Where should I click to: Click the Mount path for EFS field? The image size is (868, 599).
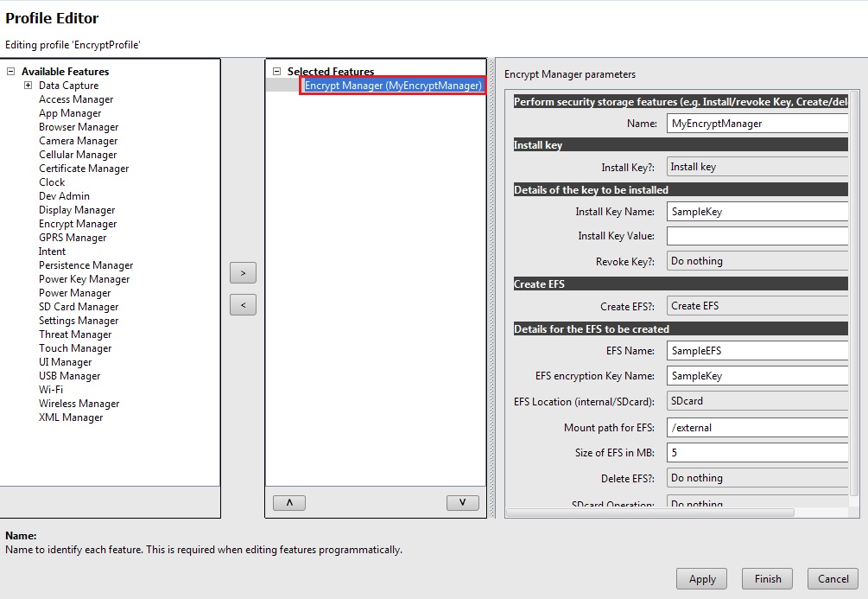(757, 428)
